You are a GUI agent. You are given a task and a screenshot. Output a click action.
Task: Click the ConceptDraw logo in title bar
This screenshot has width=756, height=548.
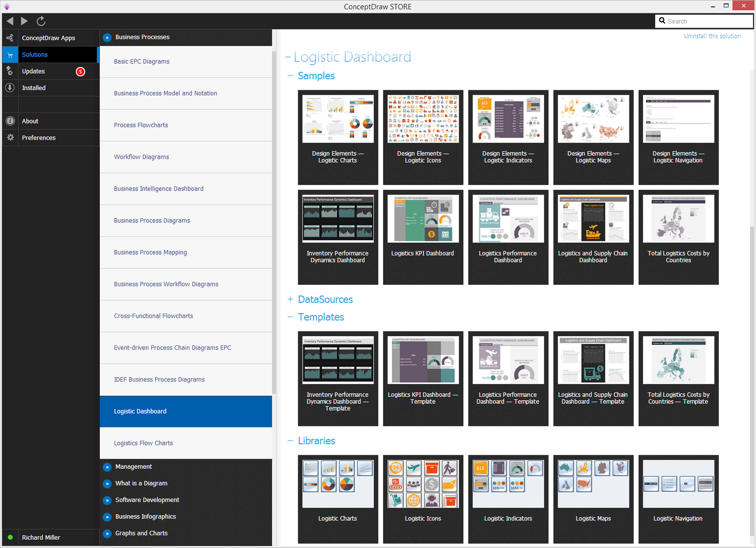click(7, 7)
